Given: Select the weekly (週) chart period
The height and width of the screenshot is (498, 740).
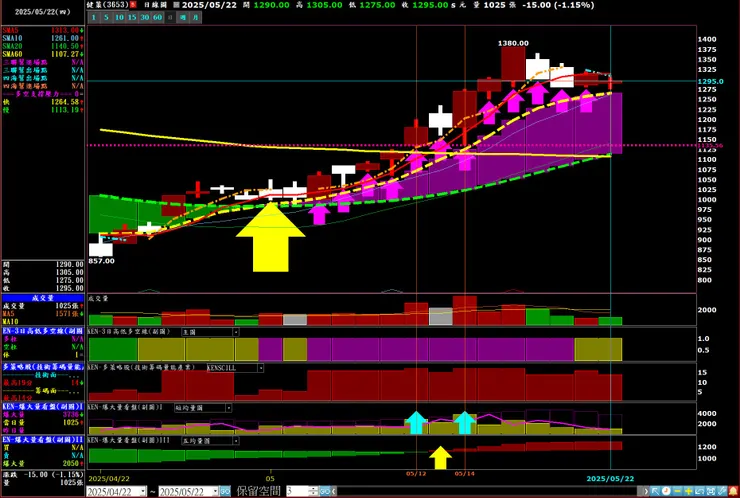Looking at the screenshot, I should (183, 17).
